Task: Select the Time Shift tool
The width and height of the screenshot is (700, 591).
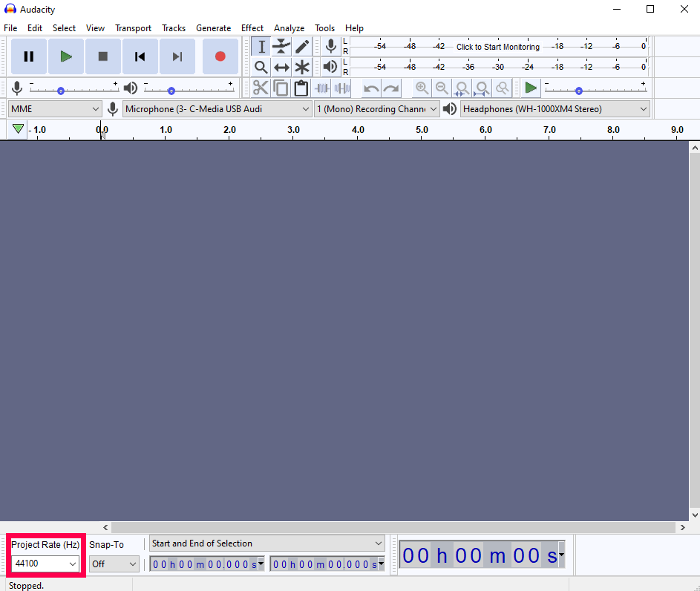Action: [x=281, y=68]
